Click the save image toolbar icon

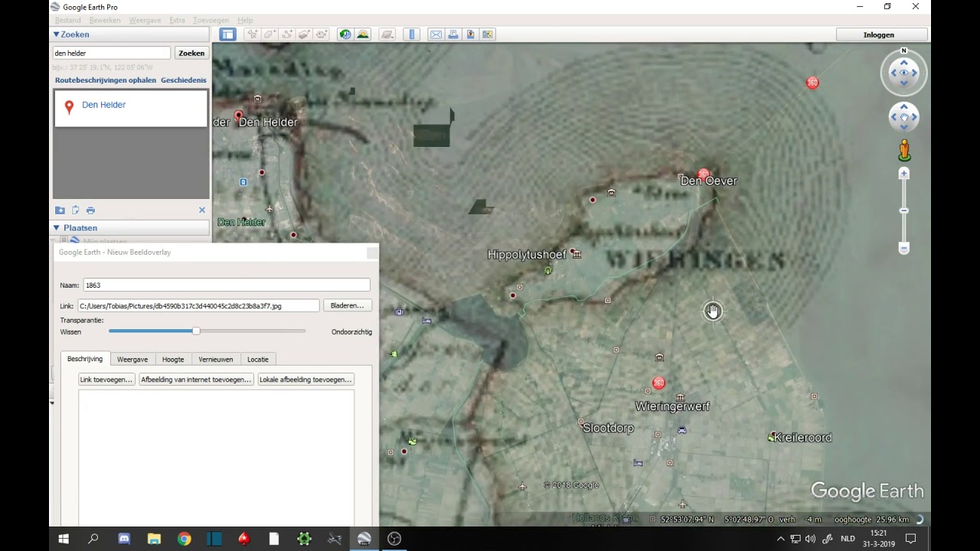coord(471,34)
